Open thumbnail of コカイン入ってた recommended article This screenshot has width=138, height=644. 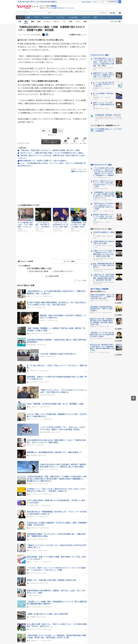(61, 214)
